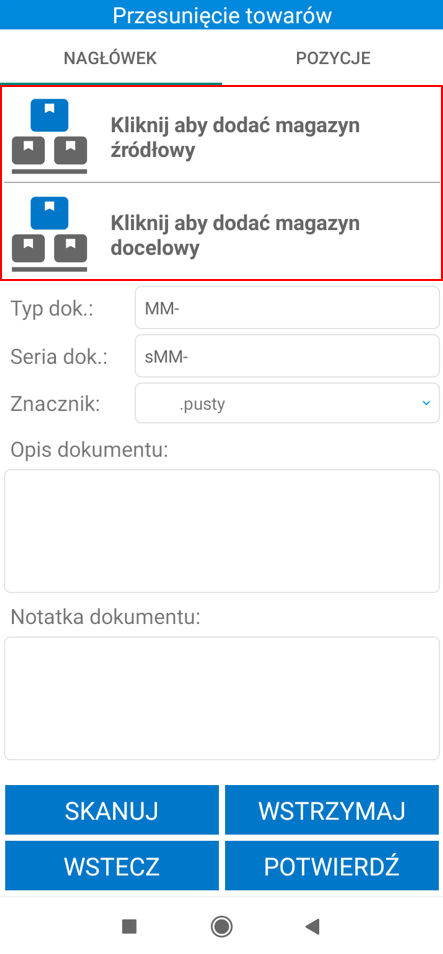Tap the destination warehouse boxes icon
443x954 pixels.
click(x=49, y=234)
